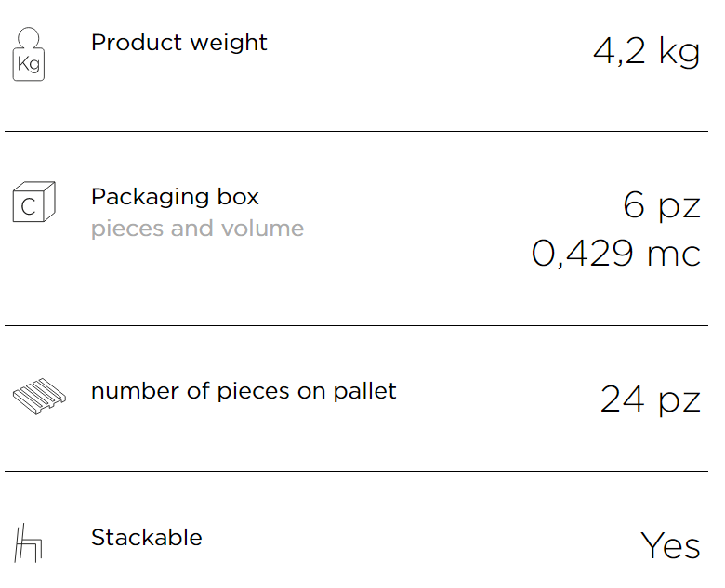Viewport: 725px width, 588px height.
Task: Click the Packaging box label
Action: 175,197
